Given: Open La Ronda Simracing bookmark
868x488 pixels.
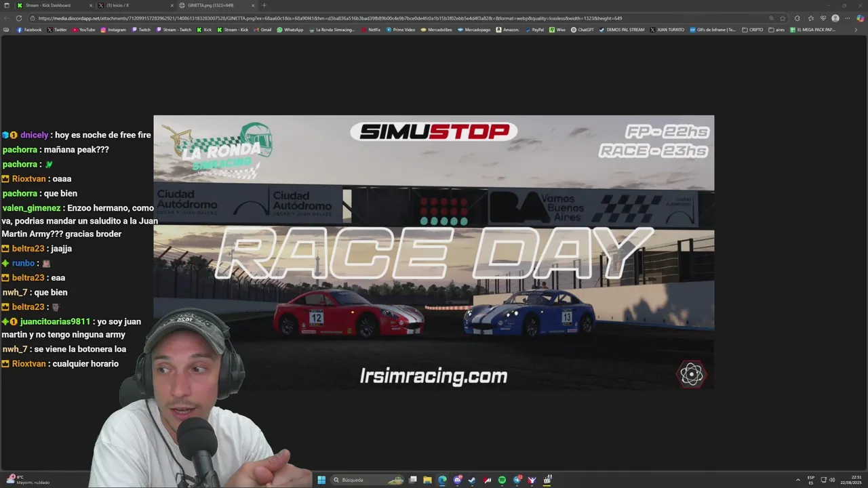Looking at the screenshot, I should pos(332,30).
